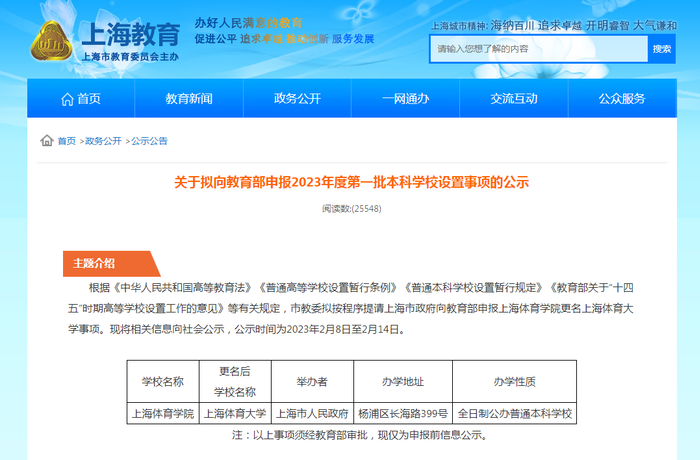Open the 政务公开 navigation tab
The width and height of the screenshot is (700, 460).
coord(297,99)
